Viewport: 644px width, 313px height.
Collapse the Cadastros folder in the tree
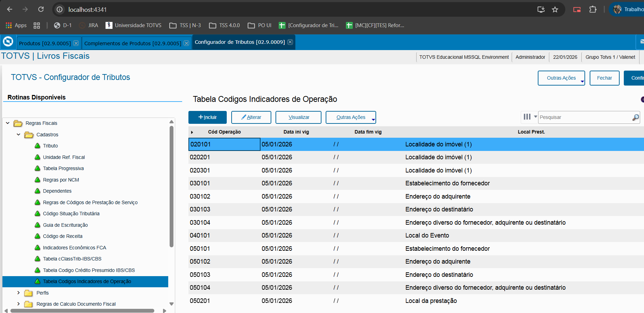19,135
